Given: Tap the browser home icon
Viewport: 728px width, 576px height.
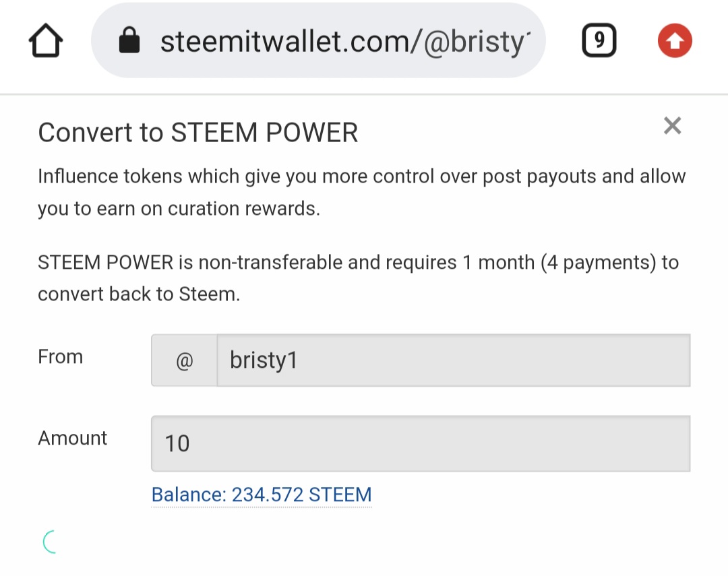Looking at the screenshot, I should coord(46,42).
